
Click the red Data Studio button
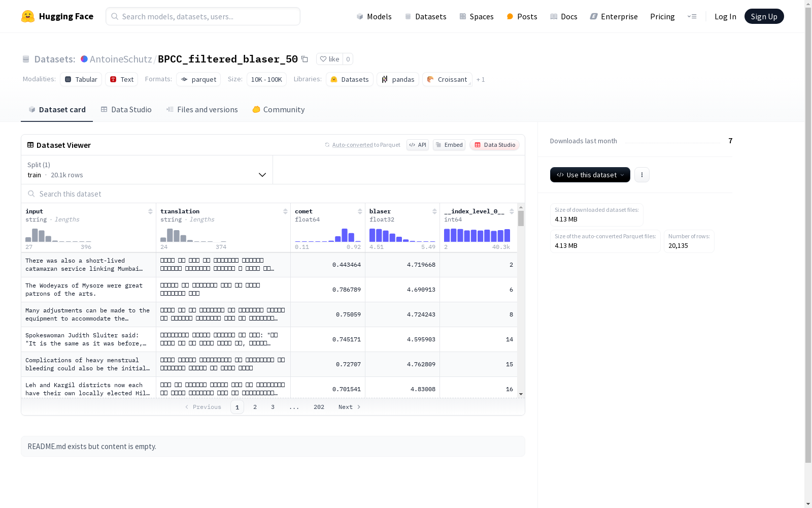coord(494,145)
